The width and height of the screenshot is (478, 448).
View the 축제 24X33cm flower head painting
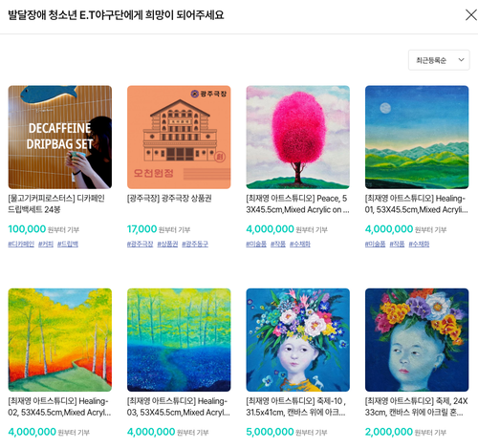pyautogui.click(x=417, y=340)
